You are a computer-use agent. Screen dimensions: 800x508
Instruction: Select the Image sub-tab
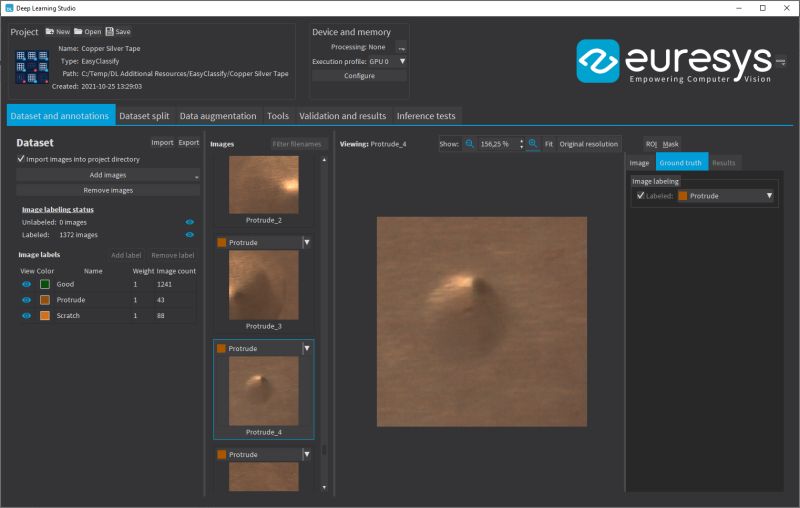[639, 163]
